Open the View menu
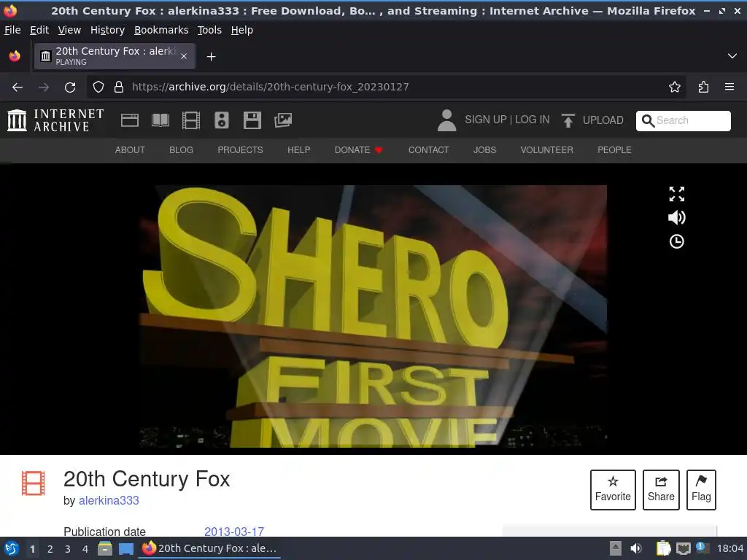The height and width of the screenshot is (560, 747). 69,30
